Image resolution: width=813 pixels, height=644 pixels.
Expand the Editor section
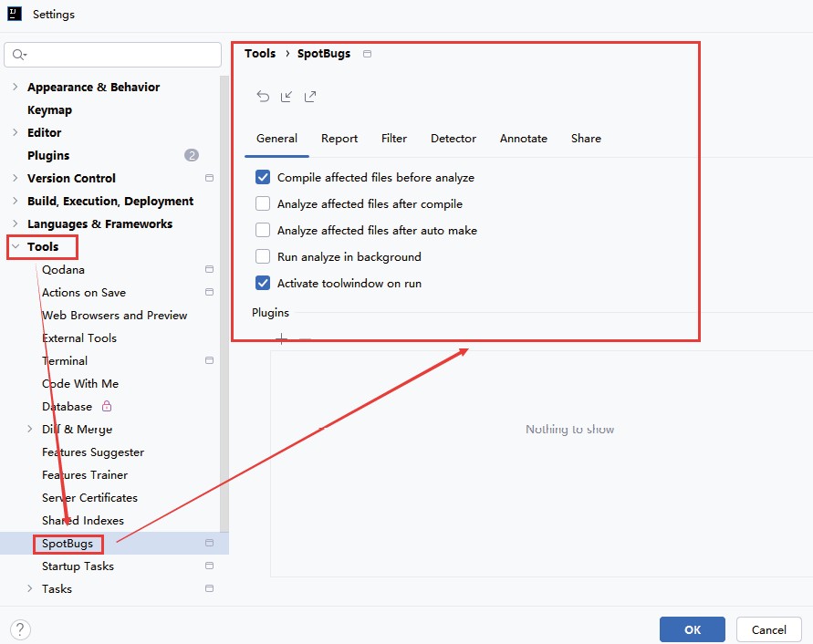(x=15, y=132)
